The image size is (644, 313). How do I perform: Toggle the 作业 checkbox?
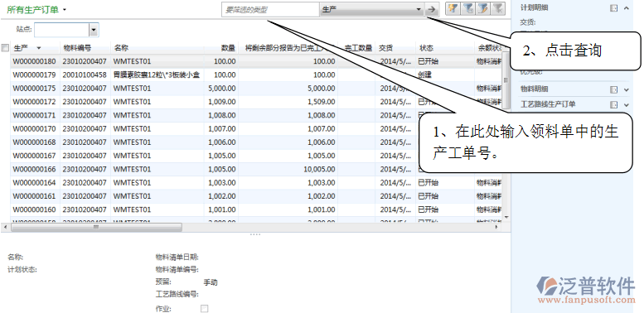coord(204,309)
